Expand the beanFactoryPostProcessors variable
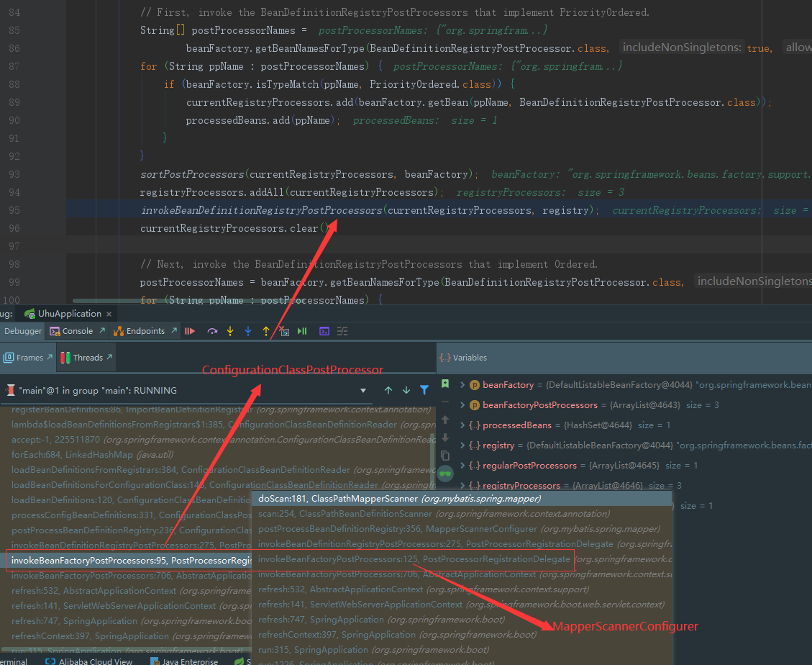This screenshot has height=665, width=812. pyautogui.click(x=462, y=404)
